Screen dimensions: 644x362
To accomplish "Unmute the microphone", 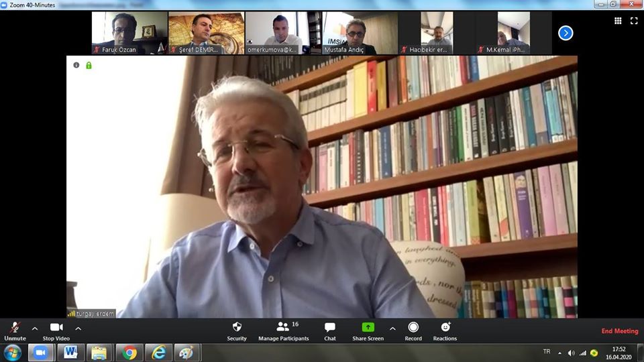I will (15, 330).
